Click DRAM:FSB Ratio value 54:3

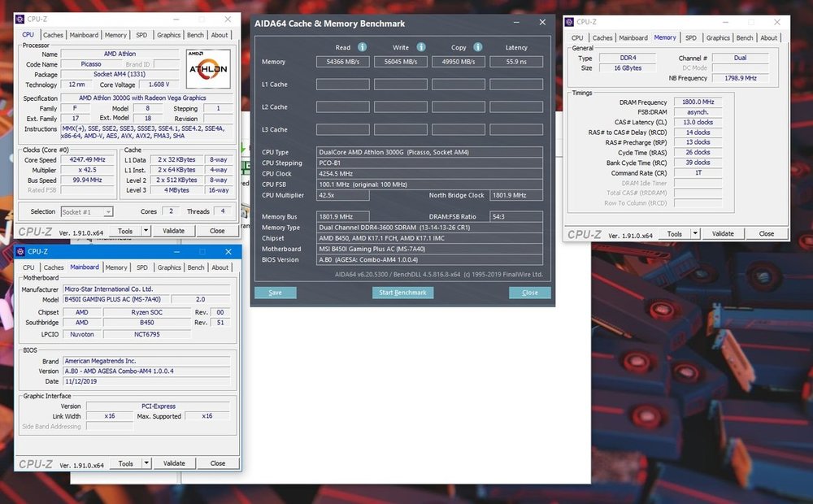coord(516,217)
